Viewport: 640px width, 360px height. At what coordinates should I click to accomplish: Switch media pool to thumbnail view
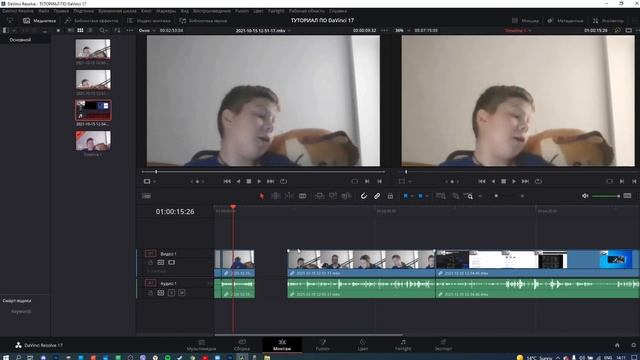pos(80,31)
